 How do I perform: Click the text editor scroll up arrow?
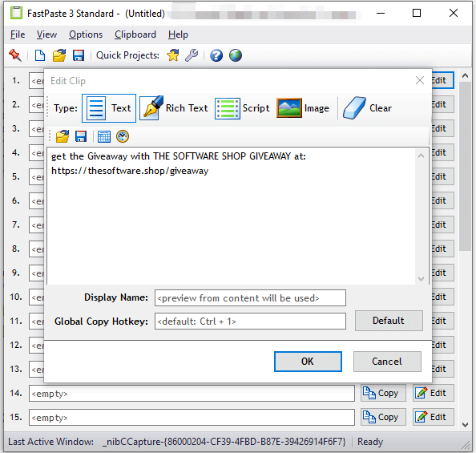(x=421, y=156)
